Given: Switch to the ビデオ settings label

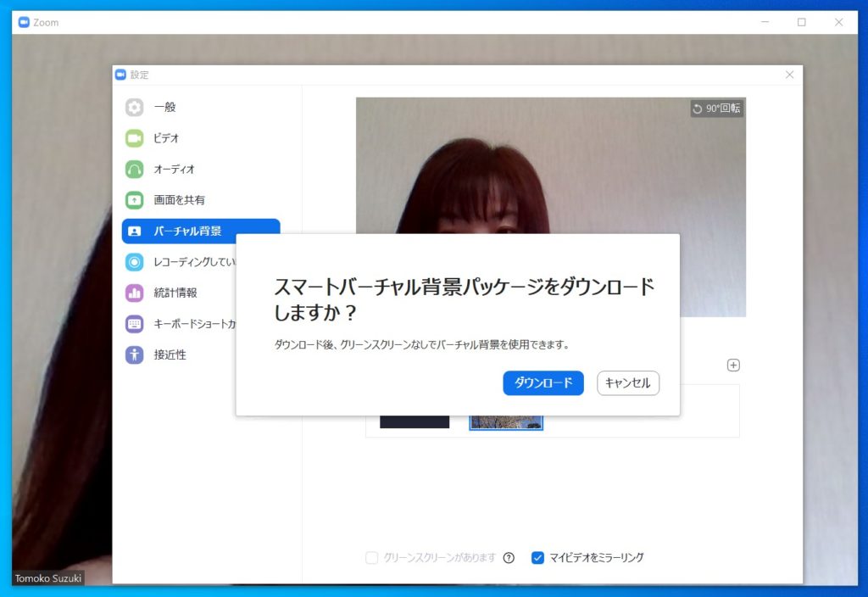Looking at the screenshot, I should (166, 138).
